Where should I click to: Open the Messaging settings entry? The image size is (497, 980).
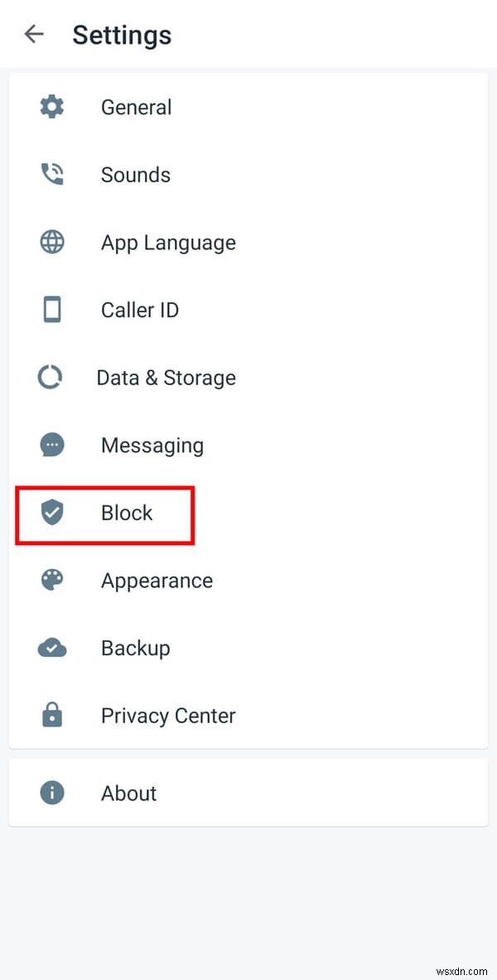tap(152, 444)
